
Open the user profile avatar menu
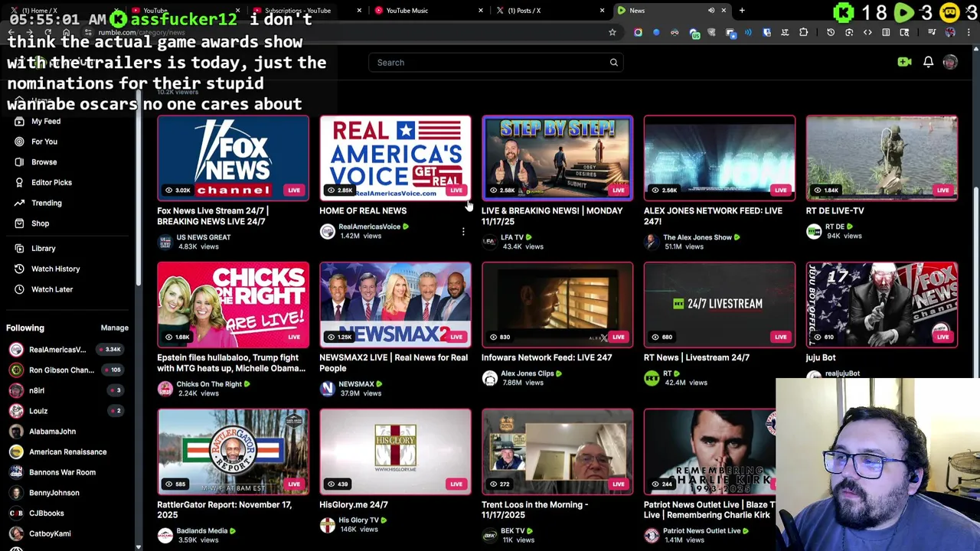point(950,62)
